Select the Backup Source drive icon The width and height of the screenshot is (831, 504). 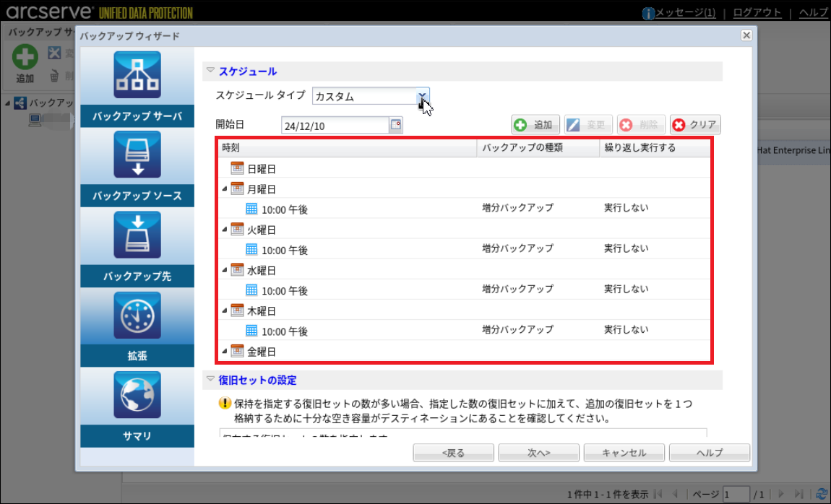pos(137,155)
